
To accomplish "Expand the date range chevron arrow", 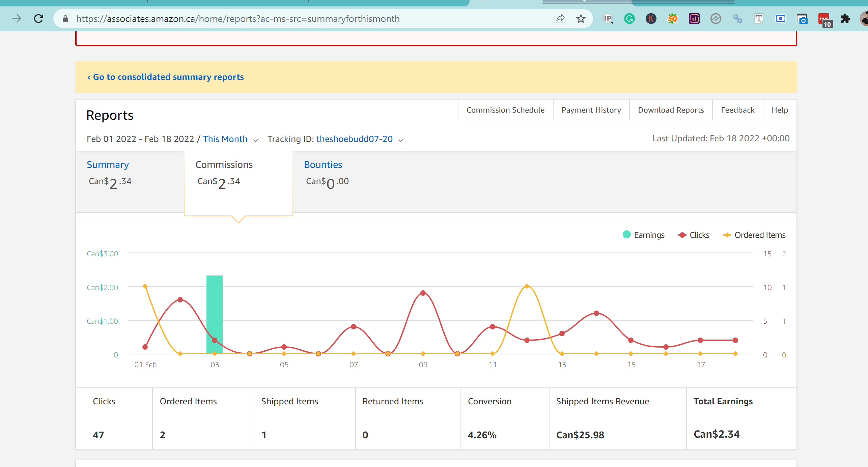I will click(255, 140).
